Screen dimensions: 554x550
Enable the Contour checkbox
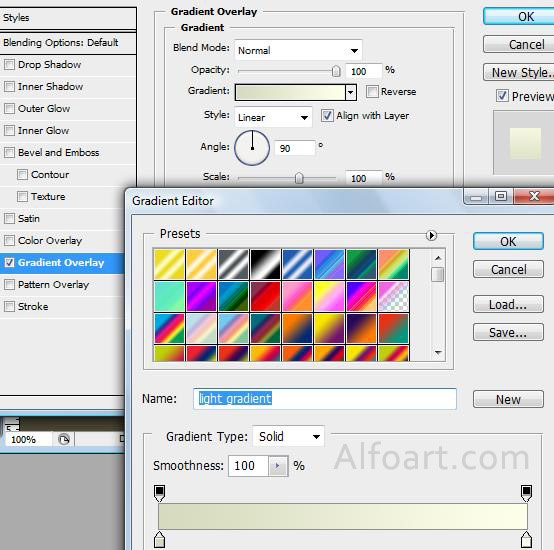[x=22, y=175]
